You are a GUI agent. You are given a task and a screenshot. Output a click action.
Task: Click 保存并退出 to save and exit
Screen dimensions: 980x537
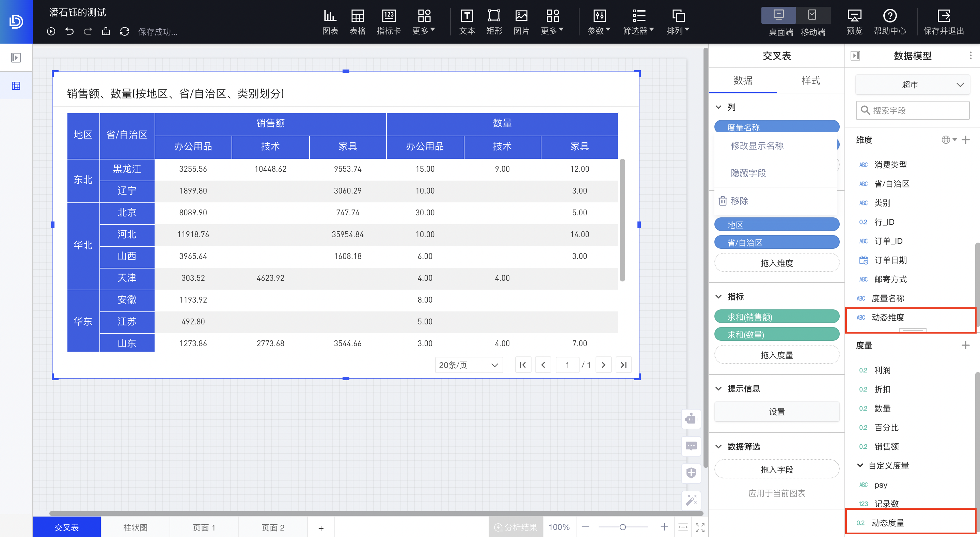click(x=944, y=22)
